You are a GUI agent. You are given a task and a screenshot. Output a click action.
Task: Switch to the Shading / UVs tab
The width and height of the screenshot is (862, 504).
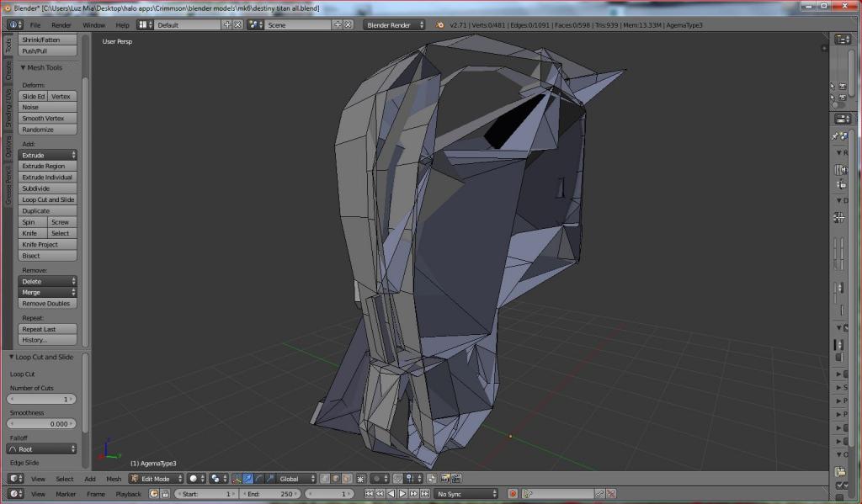tap(8, 108)
